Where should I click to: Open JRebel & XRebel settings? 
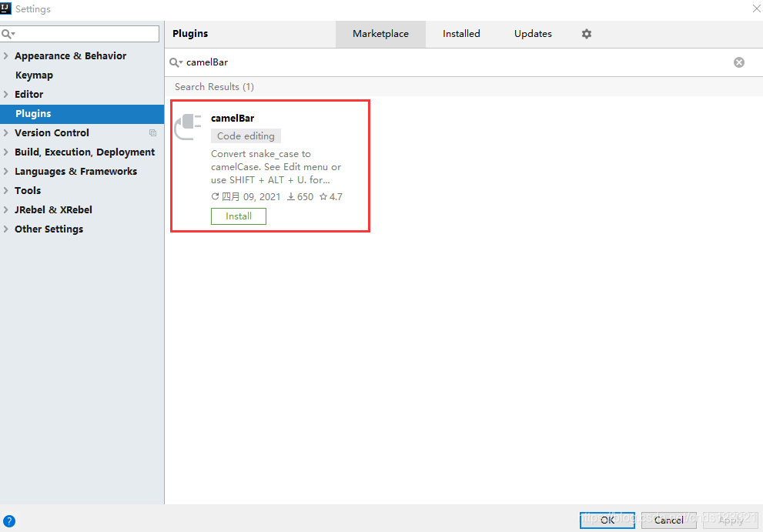pyautogui.click(x=53, y=209)
